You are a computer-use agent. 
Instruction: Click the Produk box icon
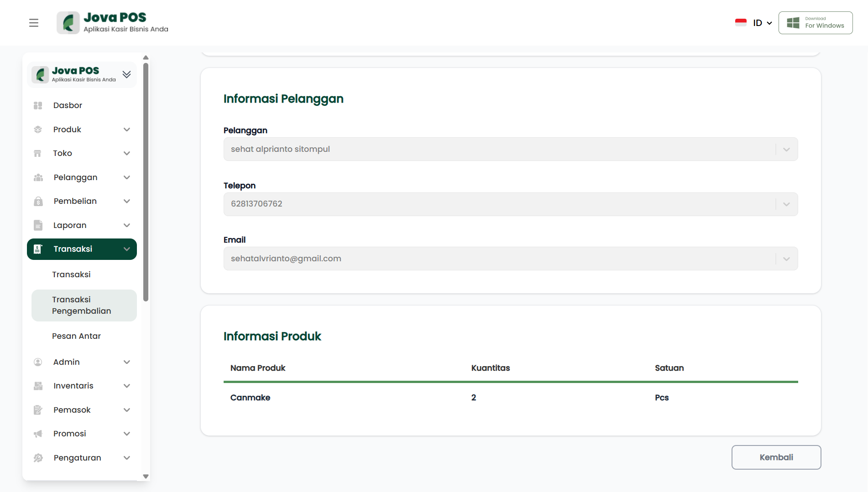point(38,129)
